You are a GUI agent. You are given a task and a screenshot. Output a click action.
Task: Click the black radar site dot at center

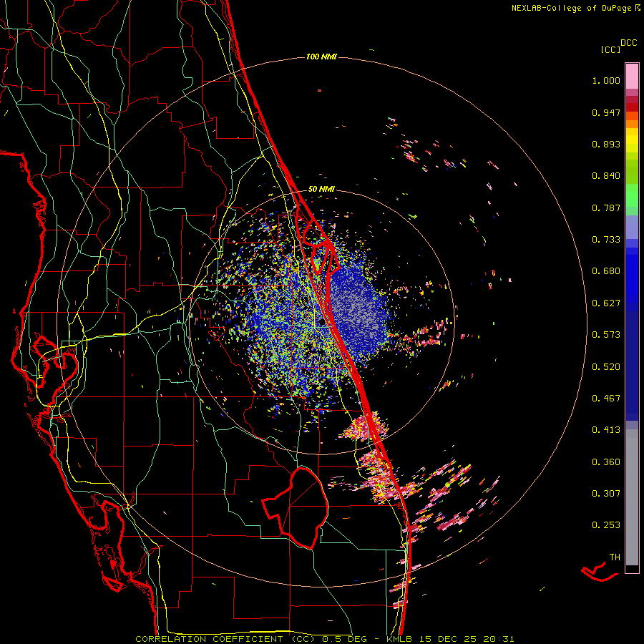coord(322,323)
